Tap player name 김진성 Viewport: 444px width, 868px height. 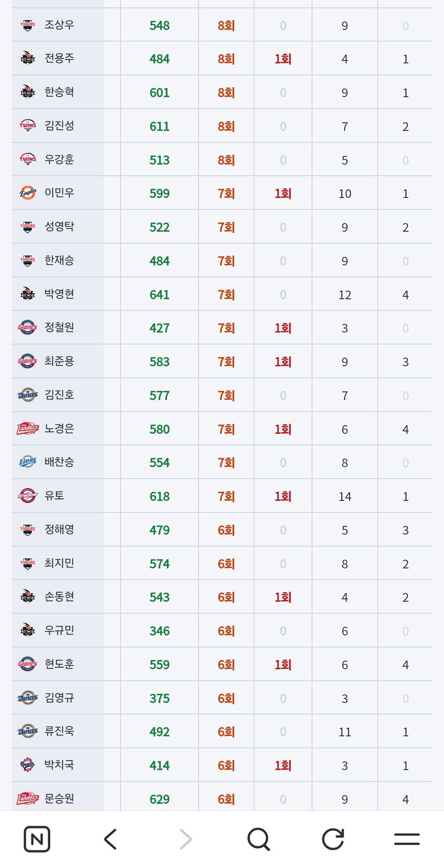click(x=59, y=126)
